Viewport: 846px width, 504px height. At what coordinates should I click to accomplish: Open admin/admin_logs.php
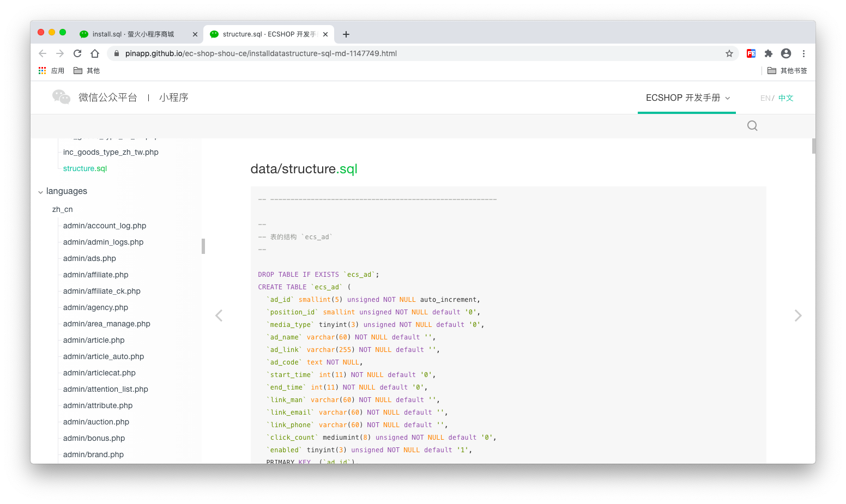click(104, 242)
